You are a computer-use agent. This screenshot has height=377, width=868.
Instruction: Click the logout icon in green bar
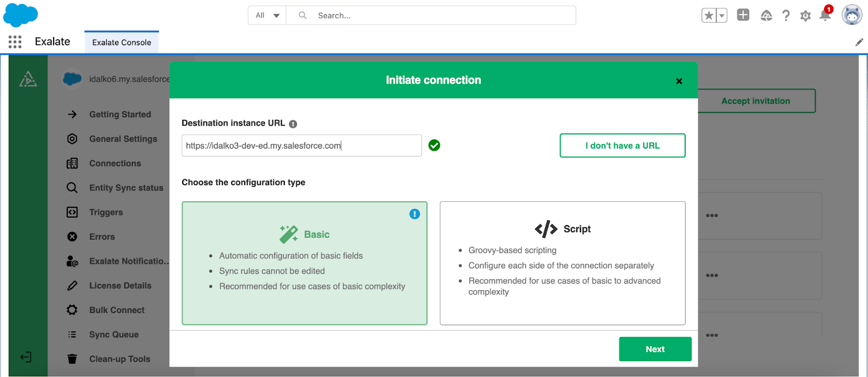(x=26, y=357)
